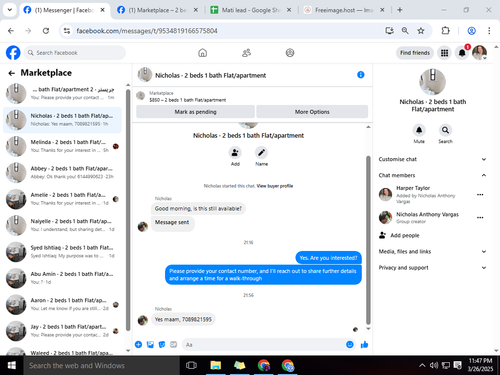Click Add people in chat members

399,235
